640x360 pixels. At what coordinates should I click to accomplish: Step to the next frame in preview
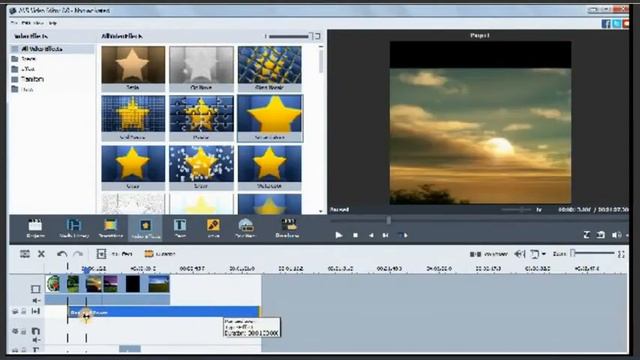[x=385, y=236]
